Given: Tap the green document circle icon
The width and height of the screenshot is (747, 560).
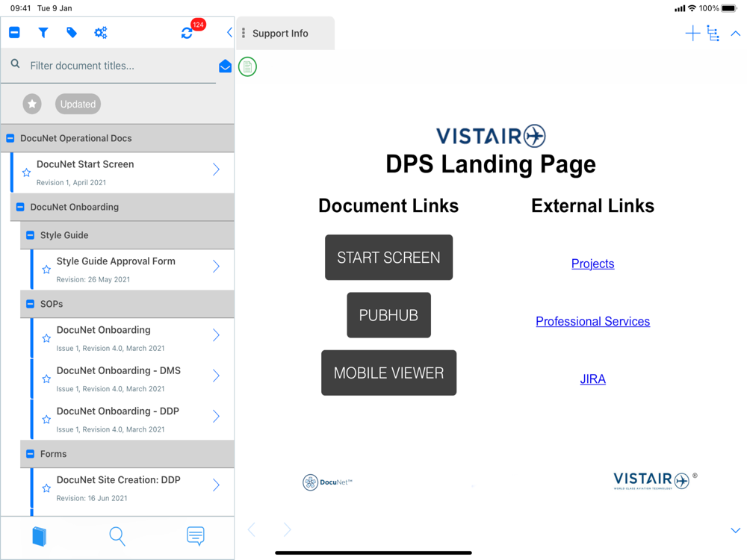Looking at the screenshot, I should click(x=247, y=66).
